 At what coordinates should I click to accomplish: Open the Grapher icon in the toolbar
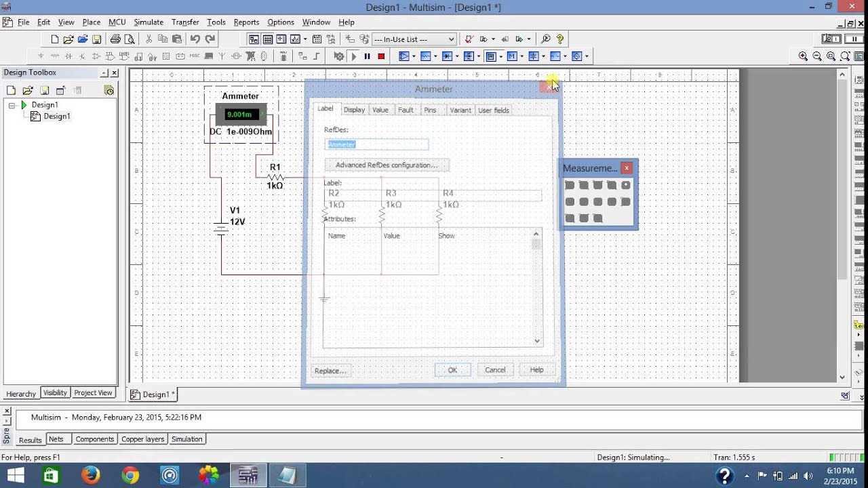pos(296,39)
